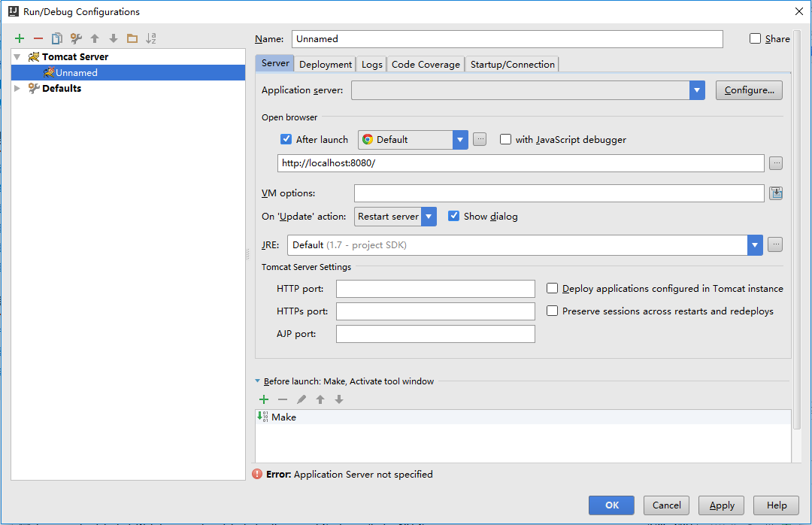Click the browser URL input field
Screen dimensions: 812x525
pos(521,163)
